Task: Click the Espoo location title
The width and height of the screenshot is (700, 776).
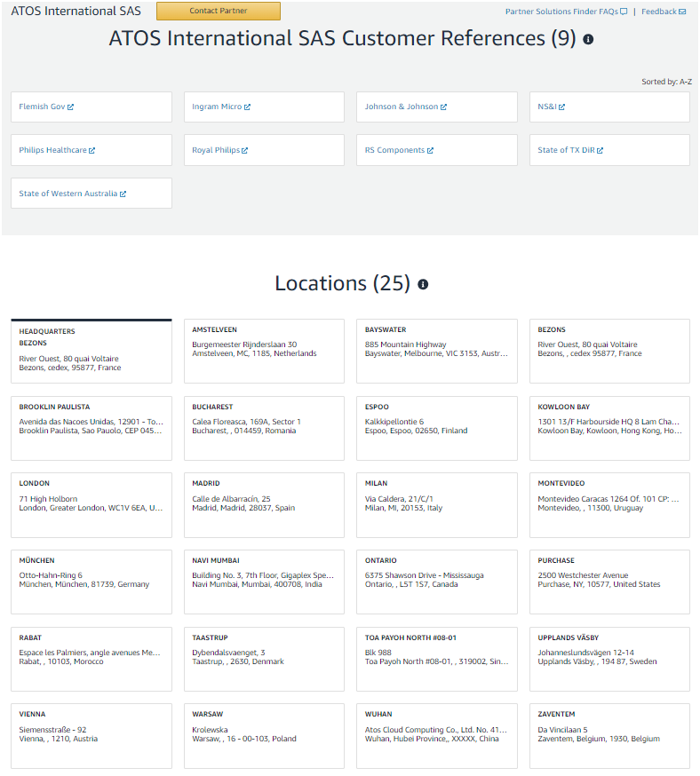Action: click(377, 407)
